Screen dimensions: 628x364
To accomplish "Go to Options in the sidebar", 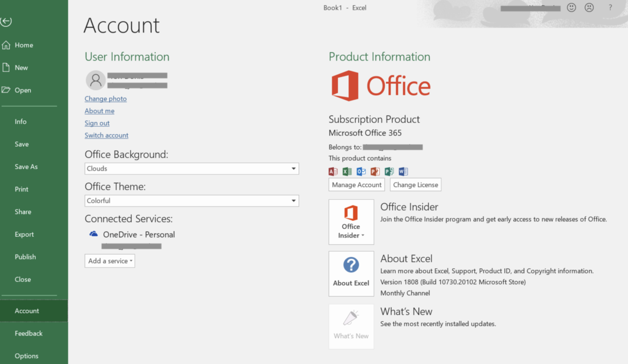I will [x=27, y=355].
